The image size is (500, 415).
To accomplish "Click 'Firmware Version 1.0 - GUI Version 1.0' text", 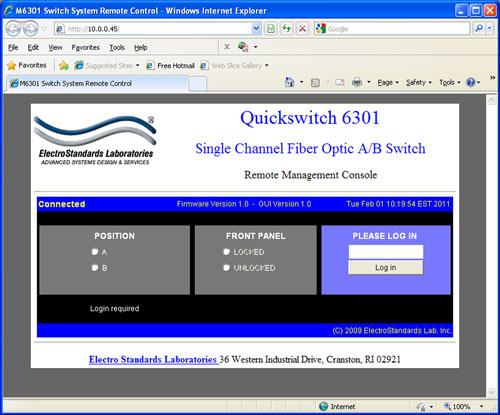I will pyautogui.click(x=244, y=204).
